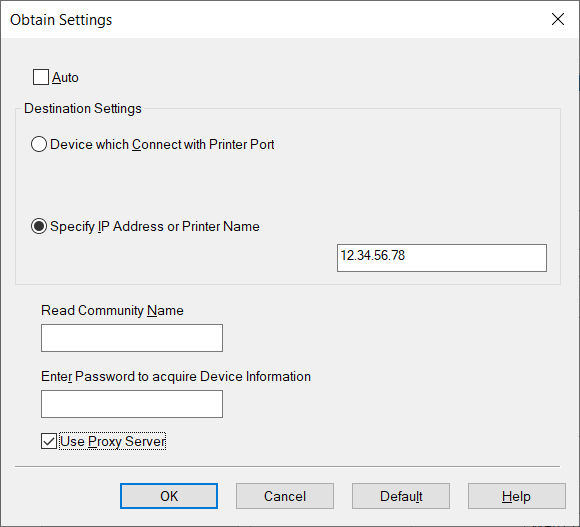Click the Read Community Name label
Image resolution: width=580 pixels, height=527 pixels.
pos(112,310)
